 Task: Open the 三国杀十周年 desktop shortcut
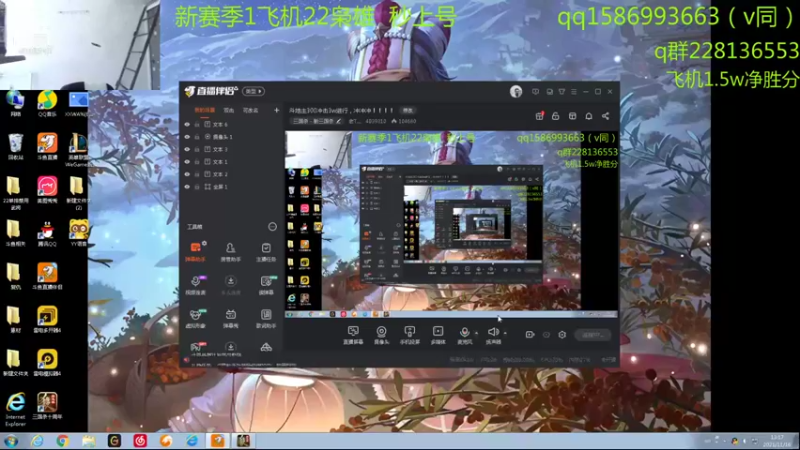47,407
